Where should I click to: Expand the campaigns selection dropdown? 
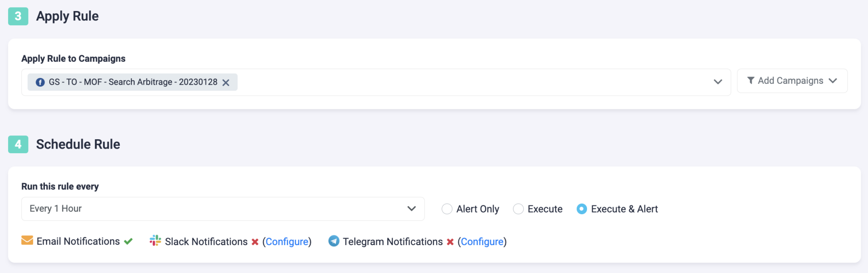pos(717,82)
